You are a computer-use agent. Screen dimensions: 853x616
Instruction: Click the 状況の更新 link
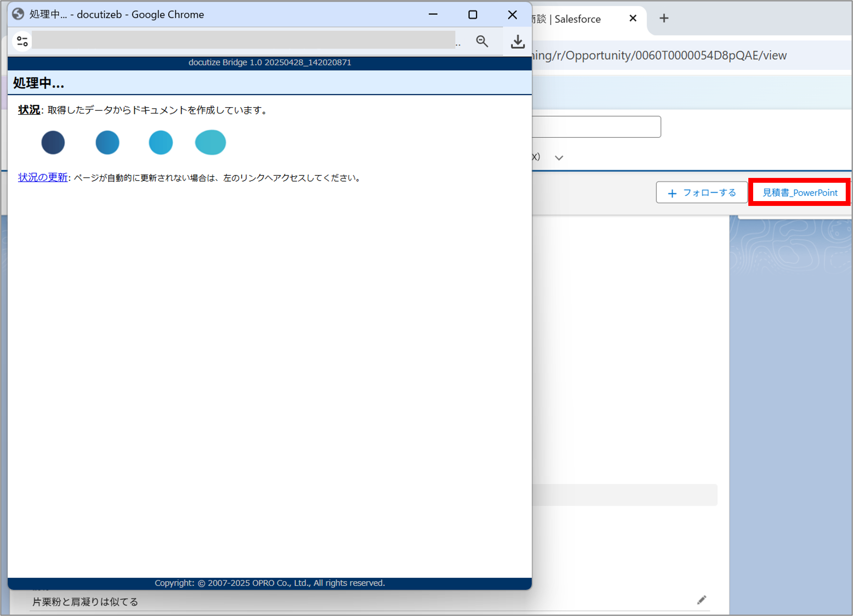click(x=42, y=178)
